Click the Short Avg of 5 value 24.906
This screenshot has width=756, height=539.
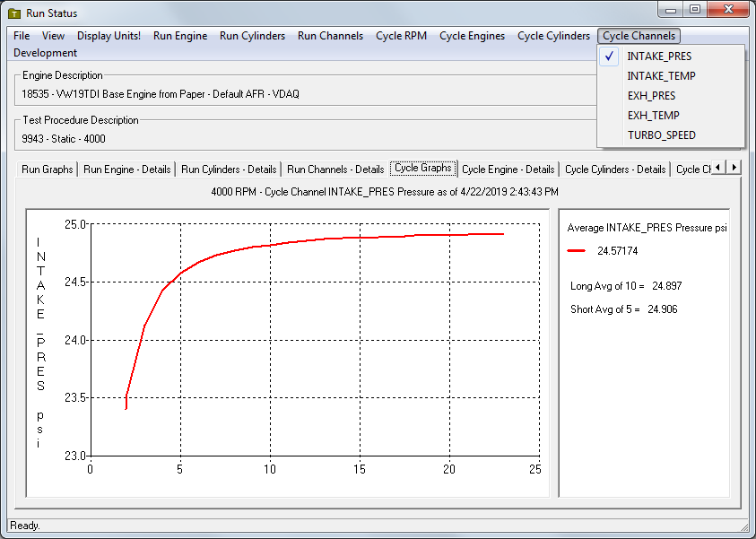[x=663, y=309]
